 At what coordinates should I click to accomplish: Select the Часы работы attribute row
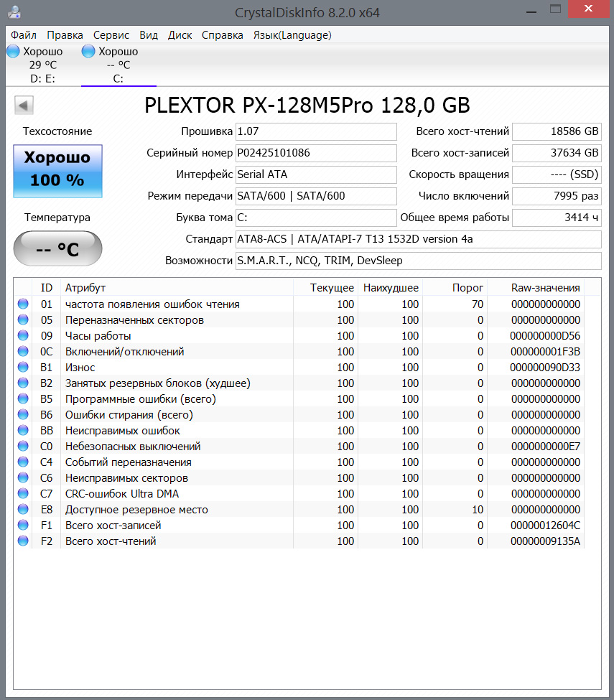point(299,336)
